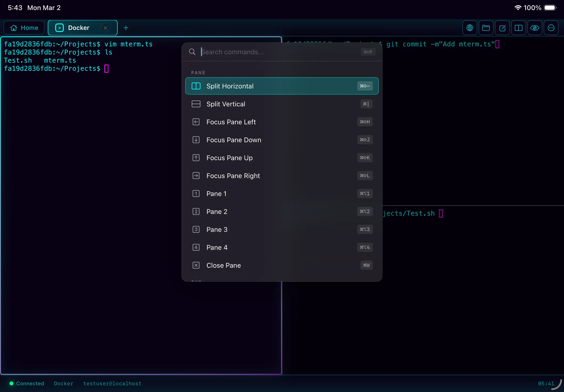Close the Docker tab
The image size is (564, 392).
click(x=105, y=28)
